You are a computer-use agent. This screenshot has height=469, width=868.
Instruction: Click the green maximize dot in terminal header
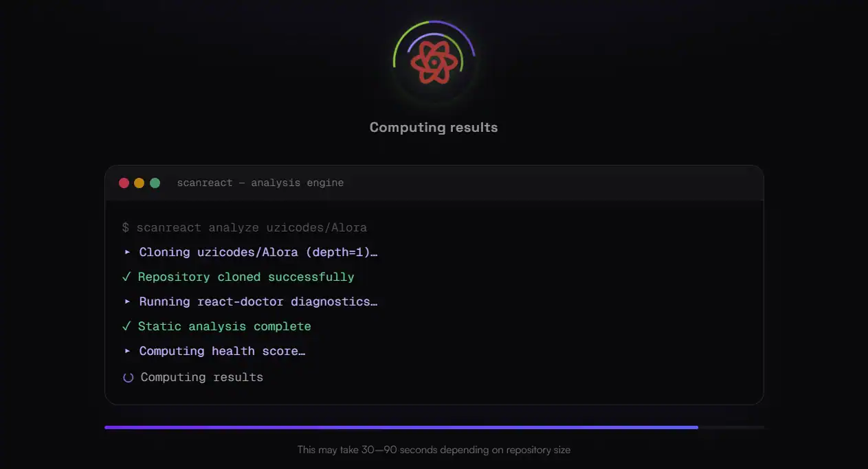[x=155, y=183]
